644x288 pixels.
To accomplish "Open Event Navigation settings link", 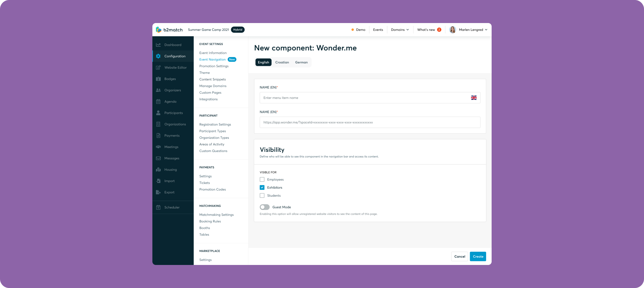I will point(212,60).
